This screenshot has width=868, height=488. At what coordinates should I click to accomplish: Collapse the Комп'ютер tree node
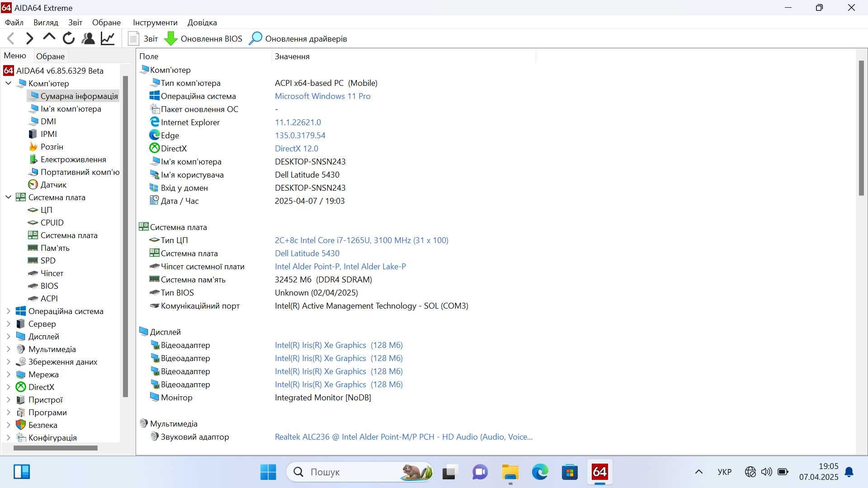[x=8, y=83]
